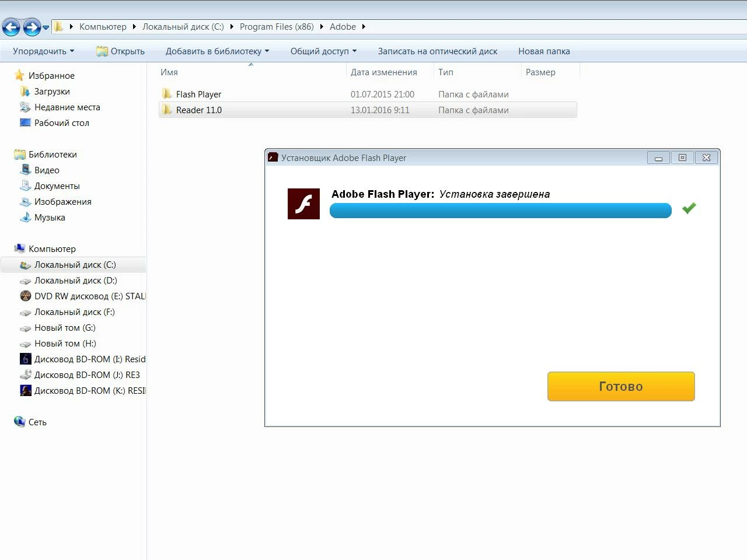The image size is (747, 560).
Task: Select Локальный диск (C:) breadcrumb
Action: click(x=183, y=27)
